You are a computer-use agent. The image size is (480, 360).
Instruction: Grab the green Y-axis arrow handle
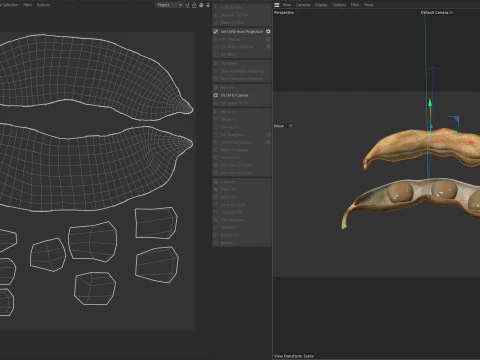[430, 103]
